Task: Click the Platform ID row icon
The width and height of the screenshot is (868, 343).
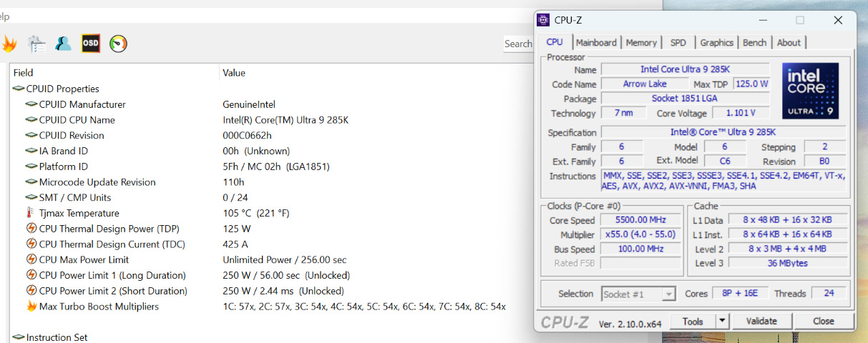Action: [x=31, y=166]
